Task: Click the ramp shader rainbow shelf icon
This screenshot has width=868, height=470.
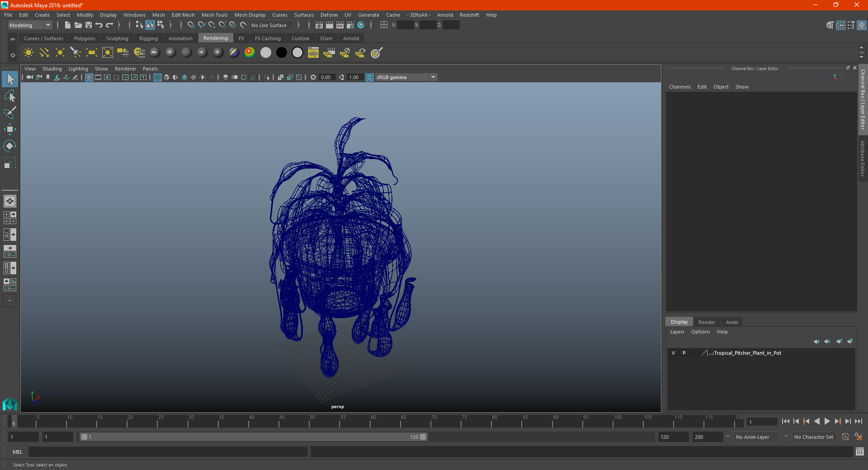Action: point(250,53)
